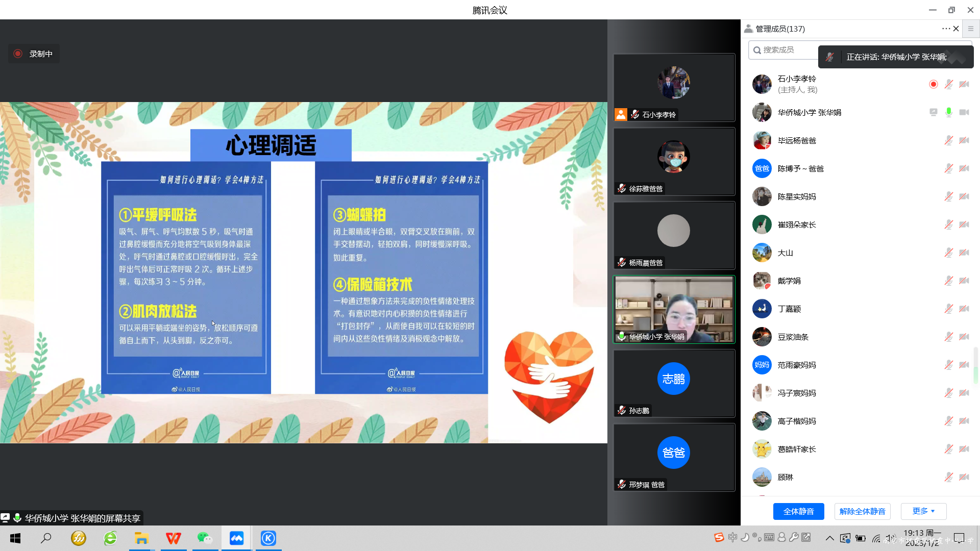The width and height of the screenshot is (980, 551).
Task: Click the 录制中 recording indicator
Action: coord(34,54)
